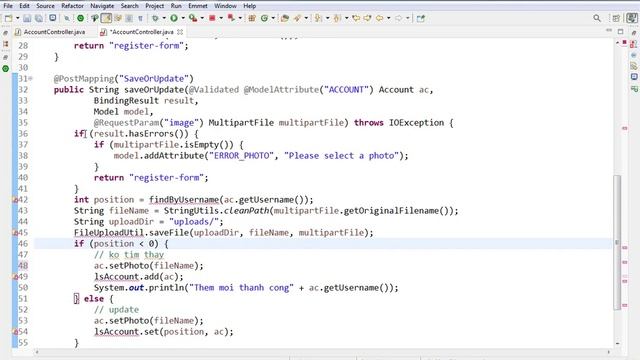Click the @PostMapping annotation text

point(84,78)
